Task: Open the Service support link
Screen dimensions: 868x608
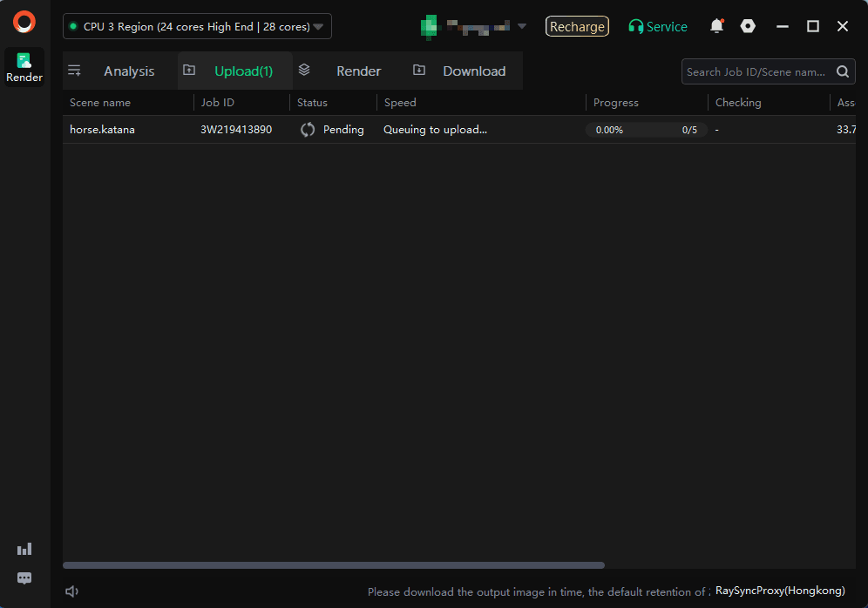Action: click(658, 27)
